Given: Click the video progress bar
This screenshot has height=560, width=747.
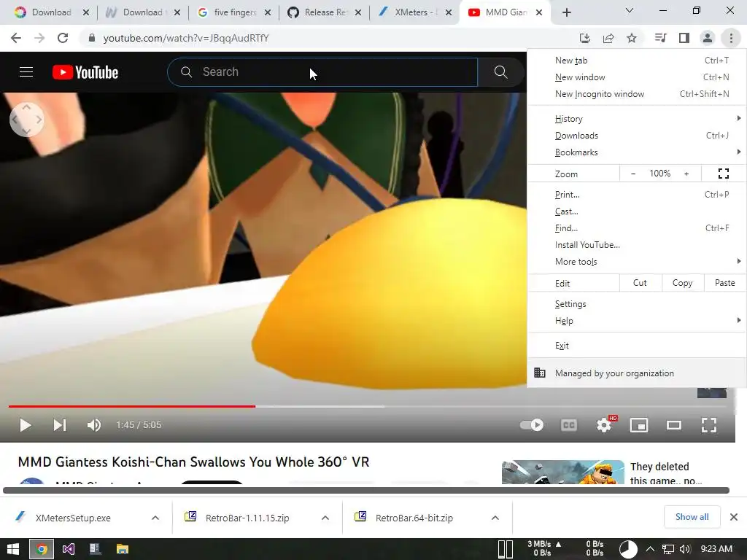Looking at the screenshot, I should 368,406.
